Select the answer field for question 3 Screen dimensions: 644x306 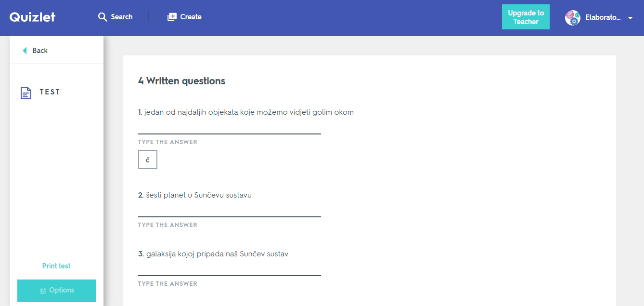[x=229, y=269]
